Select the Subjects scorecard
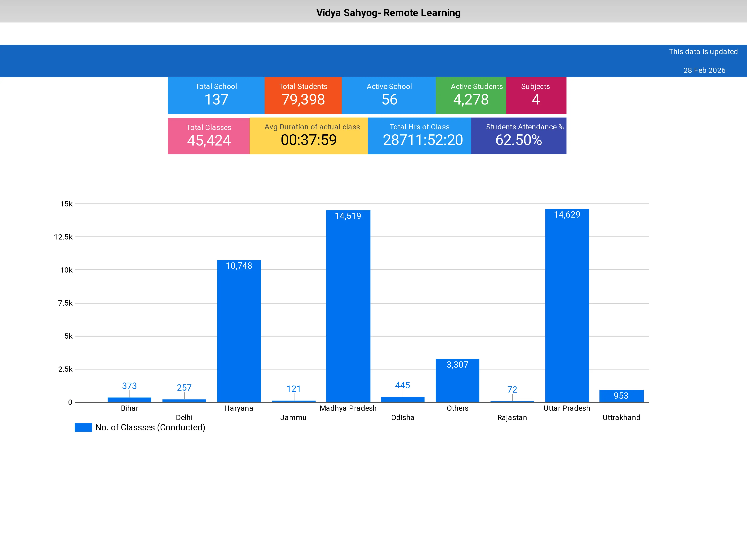Screen dimensions: 747x560 536,95
